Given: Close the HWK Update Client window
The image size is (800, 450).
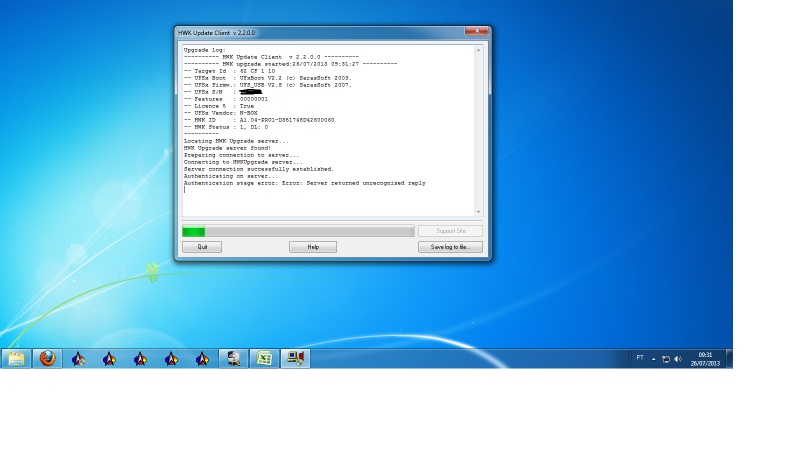Looking at the screenshot, I should (477, 31).
